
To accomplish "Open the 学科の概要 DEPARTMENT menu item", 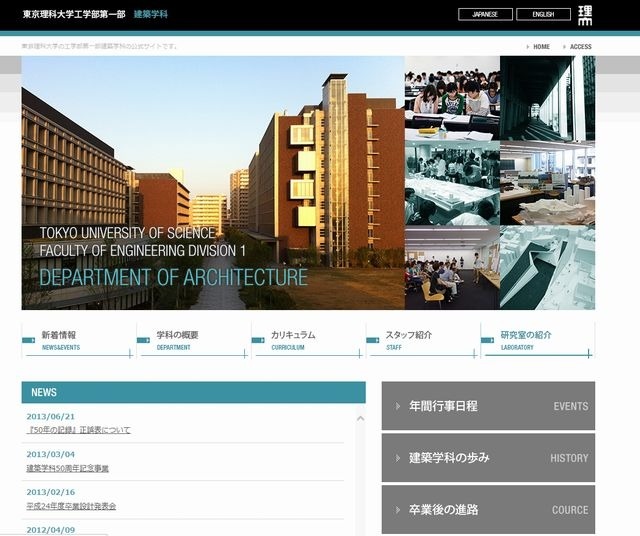I will [x=193, y=340].
